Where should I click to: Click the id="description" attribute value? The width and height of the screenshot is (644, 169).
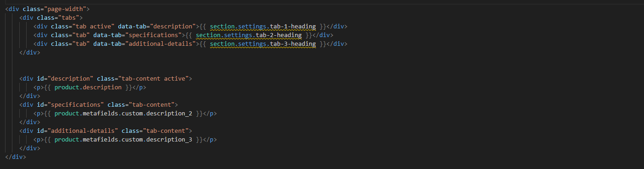coord(70,79)
